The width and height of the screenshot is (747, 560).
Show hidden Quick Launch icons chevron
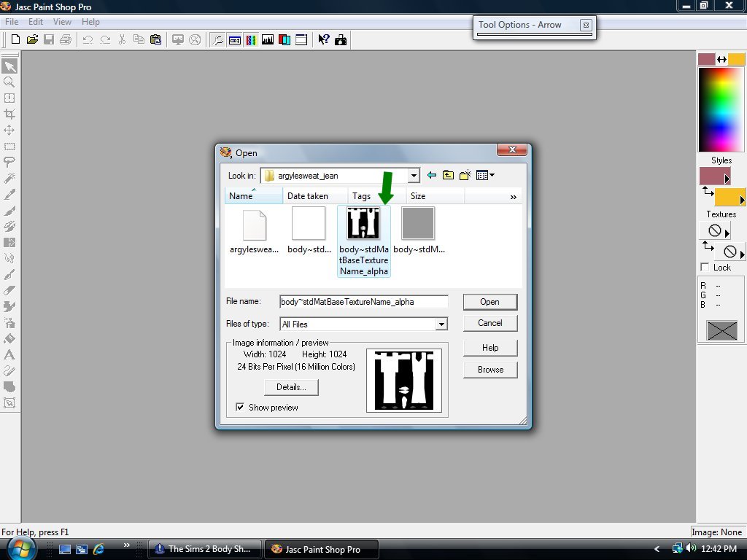pyautogui.click(x=126, y=545)
